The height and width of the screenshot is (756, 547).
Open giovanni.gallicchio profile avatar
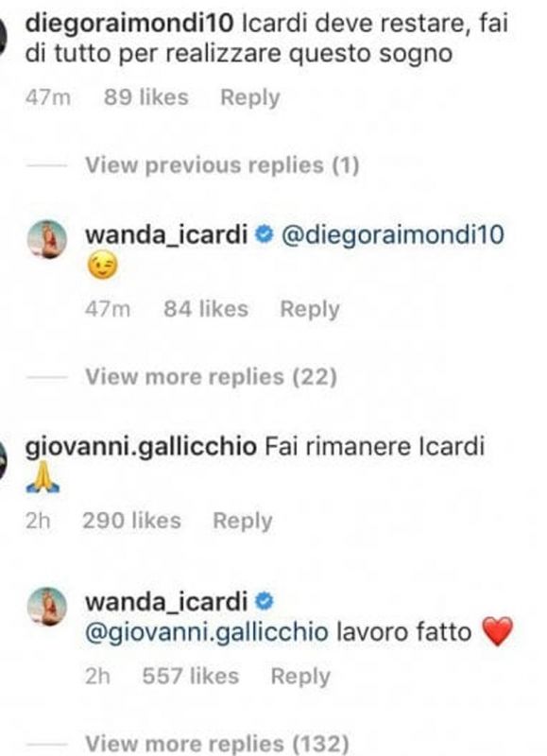(3, 460)
